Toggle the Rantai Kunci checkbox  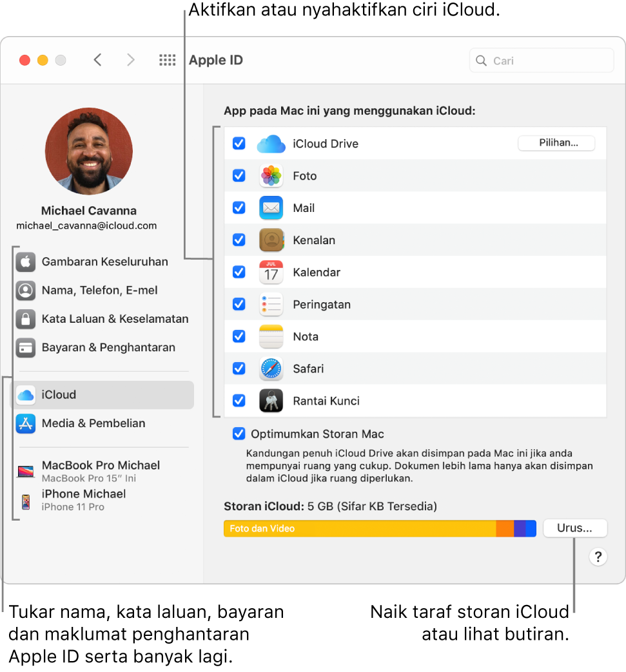pos(239,400)
